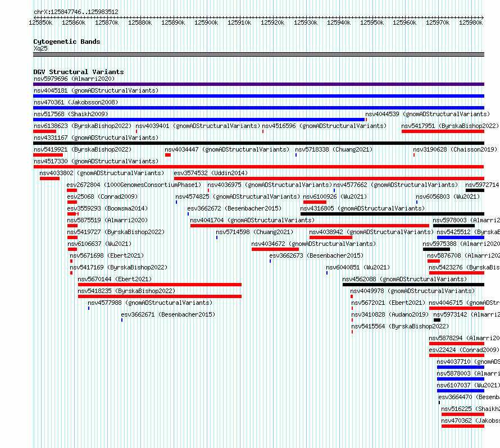Screen dimensions: 500x448
Task: Click nsv5419727 (ByrskaBishop2022) label
Action: pos(116,232)
